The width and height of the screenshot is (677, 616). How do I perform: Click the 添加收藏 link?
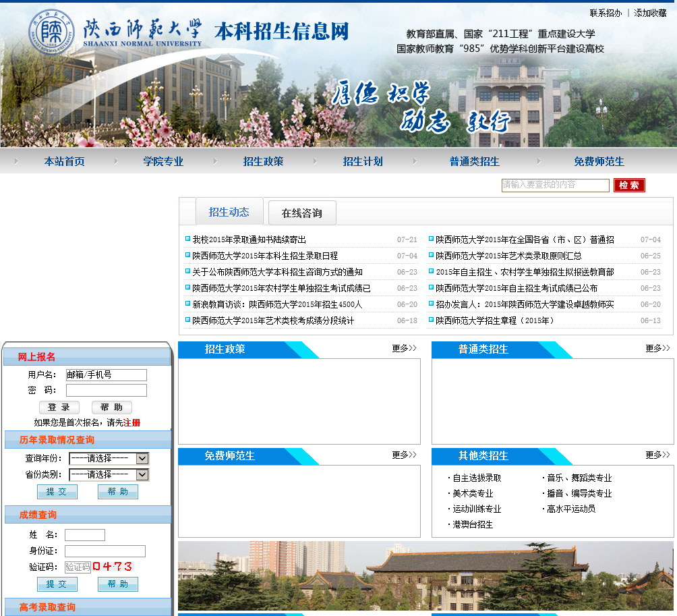650,13
